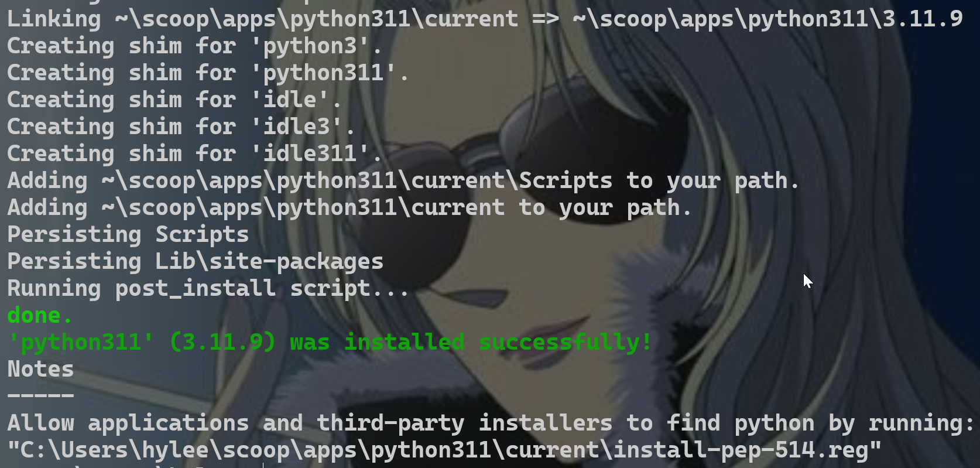This screenshot has width=980, height=468.
Task: Click the '=>' arrow in the Linking line
Action: 546,19
